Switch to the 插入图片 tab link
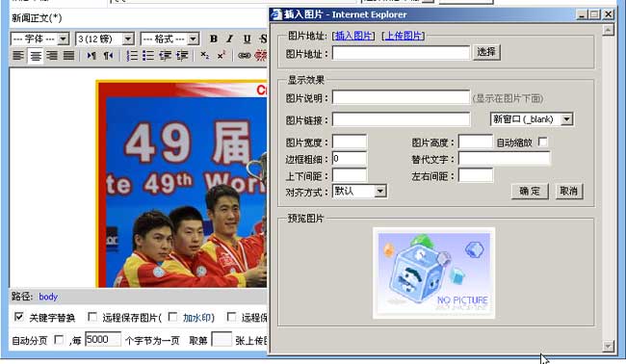The height and width of the screenshot is (364, 626). coord(353,36)
